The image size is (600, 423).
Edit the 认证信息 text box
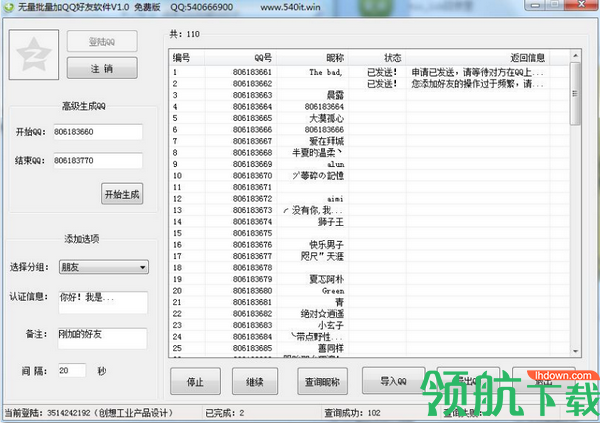coord(103,302)
